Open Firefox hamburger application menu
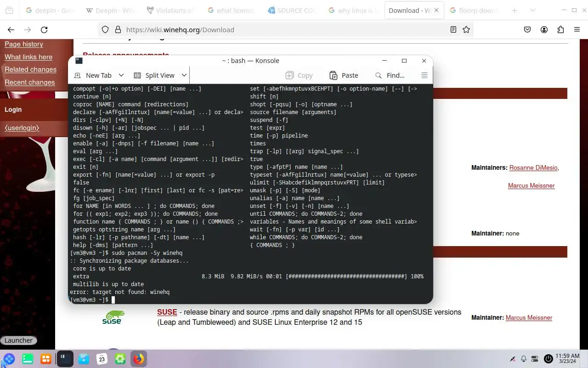 [x=577, y=29]
